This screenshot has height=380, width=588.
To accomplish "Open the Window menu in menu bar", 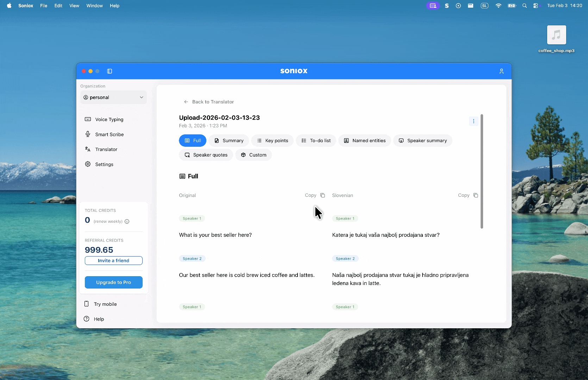I will 94,6.
